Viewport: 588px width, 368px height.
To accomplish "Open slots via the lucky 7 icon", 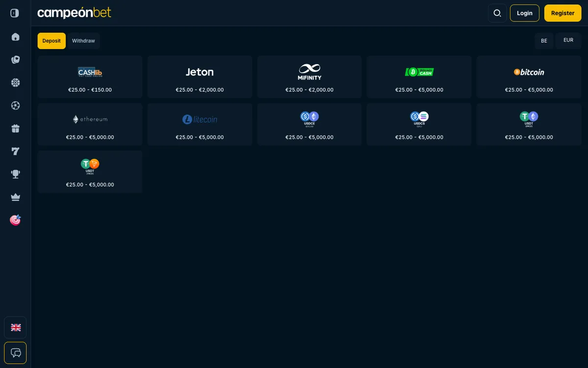I will click(x=15, y=151).
